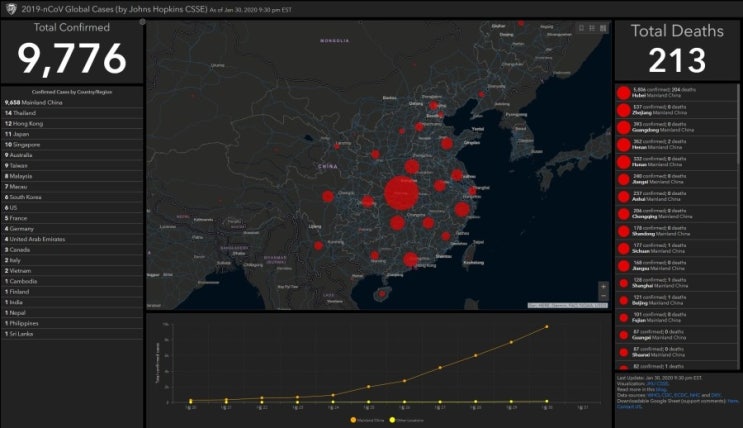Open the map bookmarks tool icon
Screen dimensions: 743x428
(x=581, y=28)
